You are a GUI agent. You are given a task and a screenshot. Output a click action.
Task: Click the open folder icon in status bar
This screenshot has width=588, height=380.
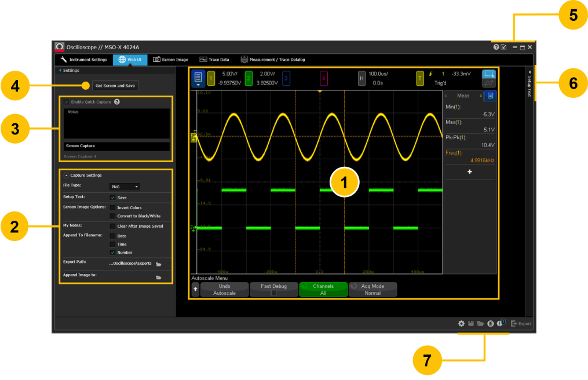(x=480, y=324)
